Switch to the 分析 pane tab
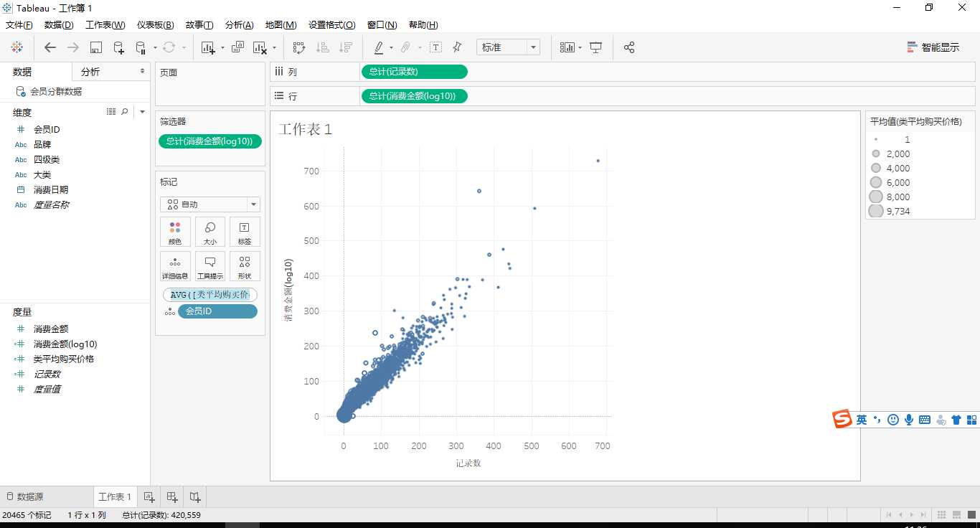 pyautogui.click(x=90, y=72)
